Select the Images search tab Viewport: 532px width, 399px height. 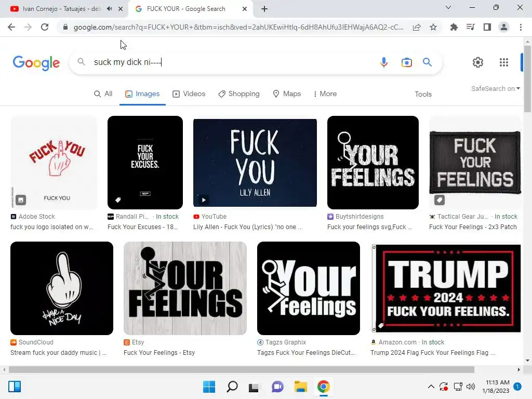click(142, 94)
